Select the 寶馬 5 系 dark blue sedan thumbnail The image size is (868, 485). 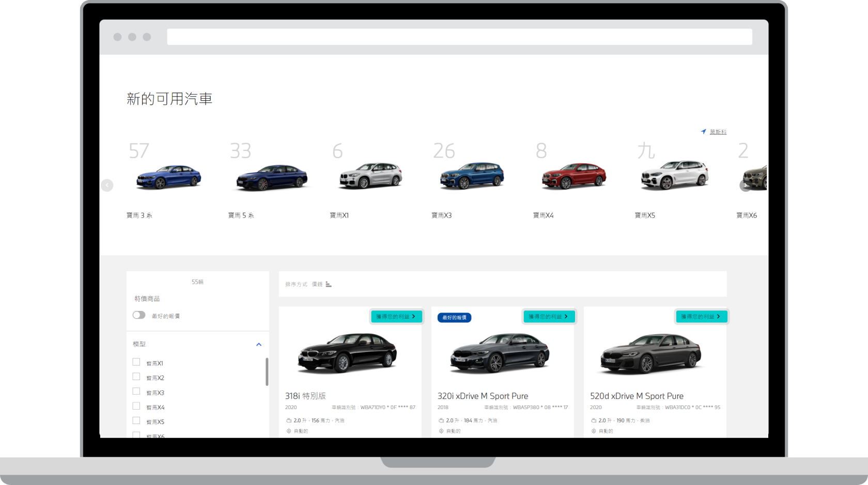(x=272, y=177)
